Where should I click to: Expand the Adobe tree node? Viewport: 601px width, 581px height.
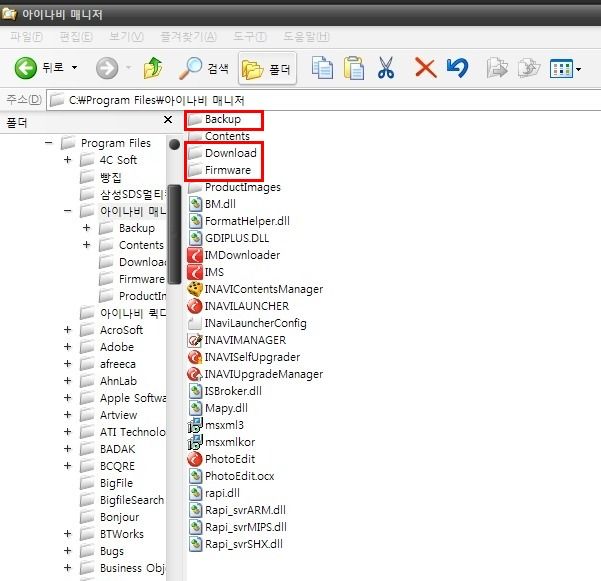67,347
